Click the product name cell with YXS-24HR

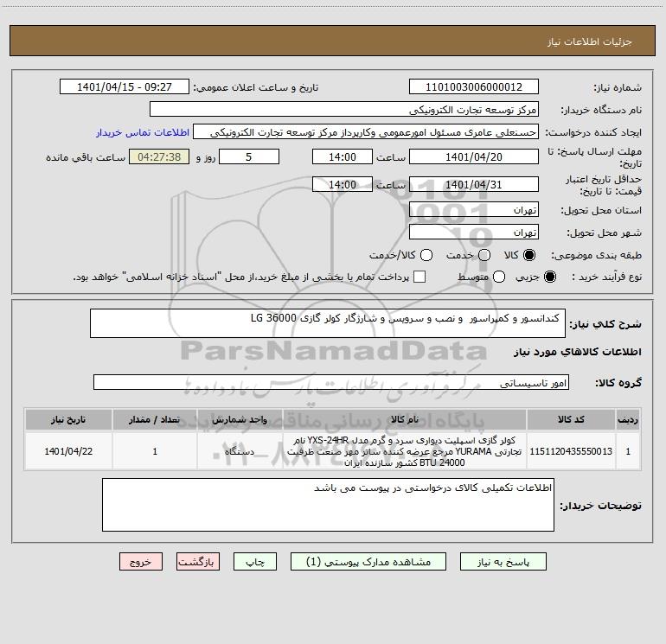pyautogui.click(x=405, y=451)
